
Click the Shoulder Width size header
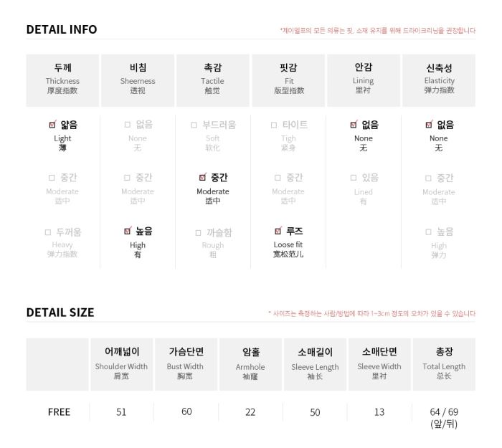pos(121,364)
